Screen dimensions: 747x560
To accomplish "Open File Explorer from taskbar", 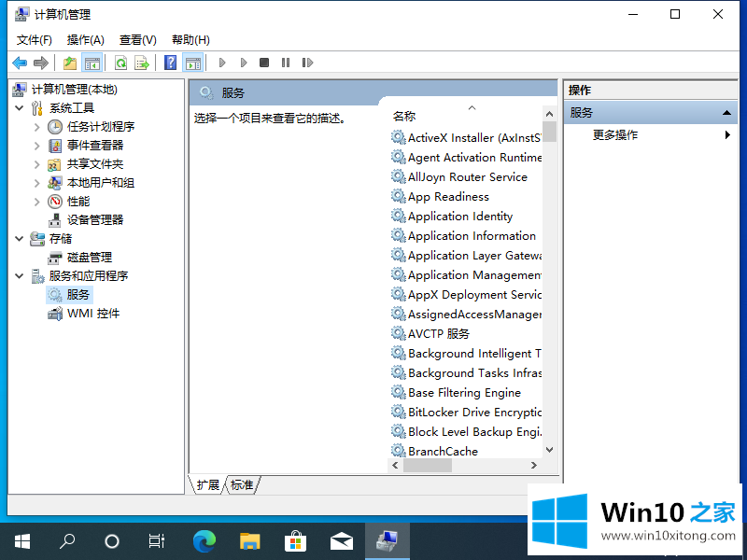I will click(x=249, y=541).
